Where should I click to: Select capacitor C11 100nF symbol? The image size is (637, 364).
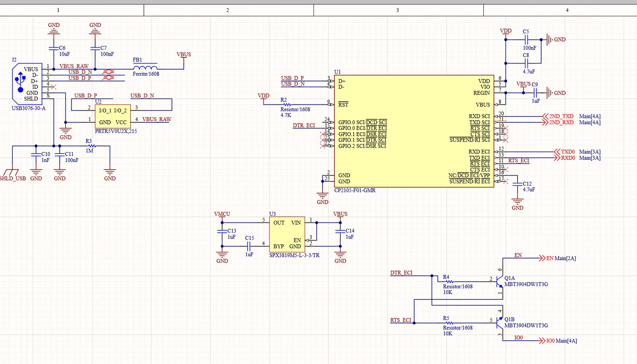point(59,155)
